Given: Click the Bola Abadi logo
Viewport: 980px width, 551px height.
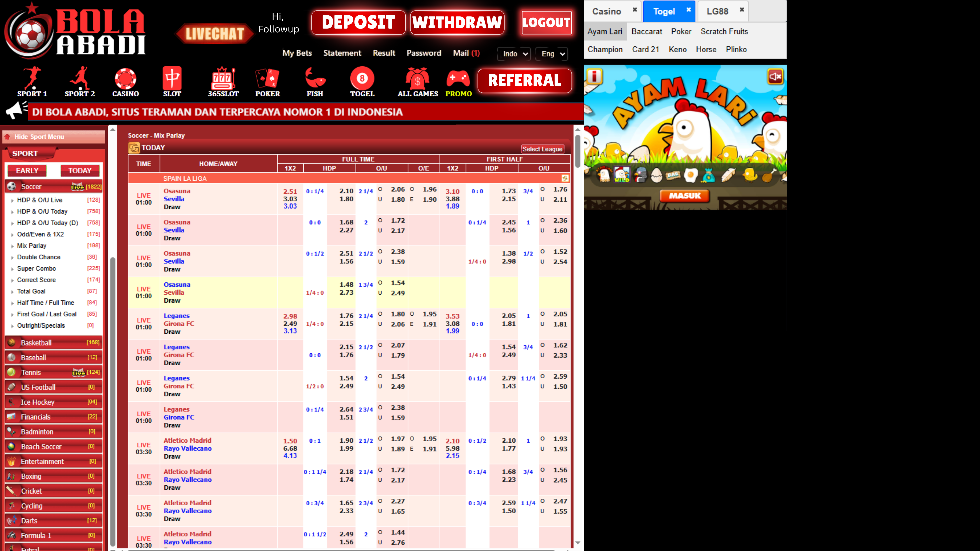Looking at the screenshot, I should [x=75, y=31].
